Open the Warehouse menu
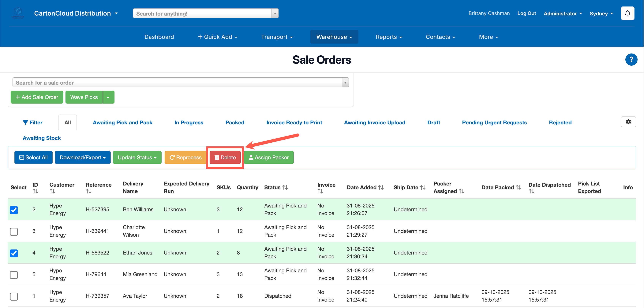 point(334,37)
